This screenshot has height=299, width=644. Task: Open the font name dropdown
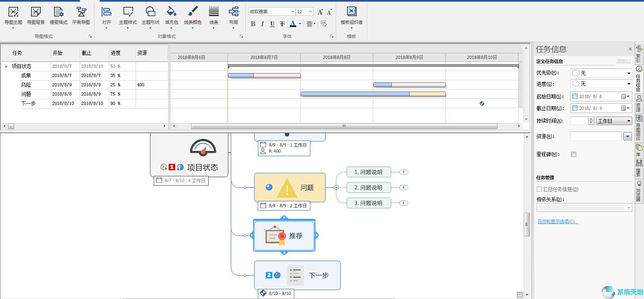[293, 12]
